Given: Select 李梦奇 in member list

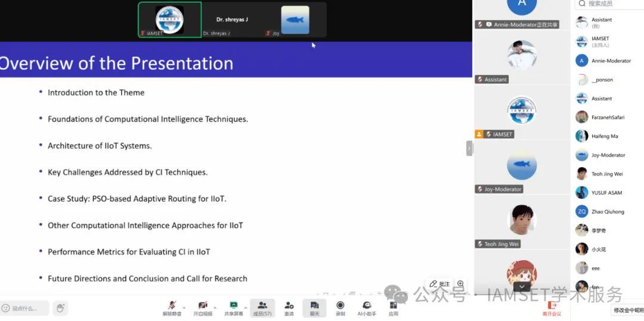Looking at the screenshot, I should coord(609,230).
